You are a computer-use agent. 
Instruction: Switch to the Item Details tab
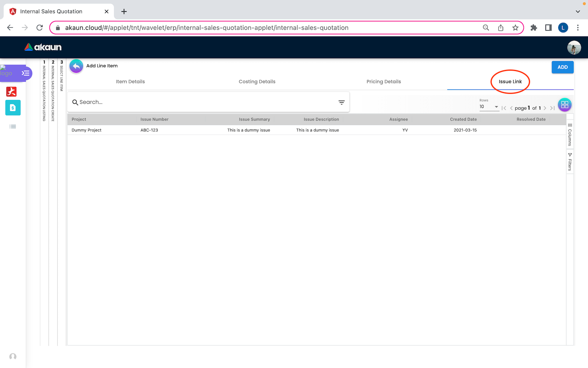point(130,82)
